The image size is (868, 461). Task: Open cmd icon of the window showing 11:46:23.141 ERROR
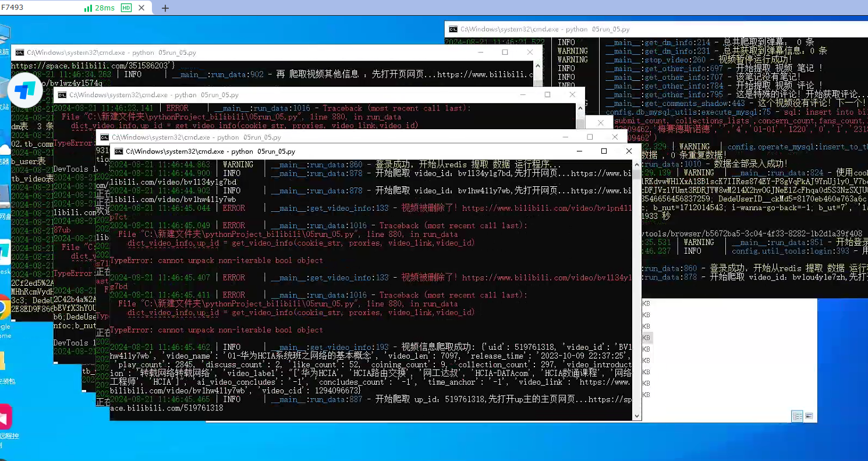point(63,95)
